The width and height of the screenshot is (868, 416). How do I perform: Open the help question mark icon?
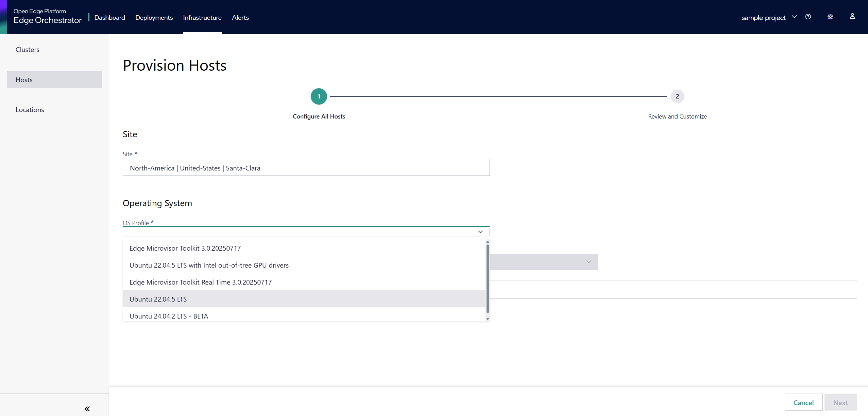[808, 17]
